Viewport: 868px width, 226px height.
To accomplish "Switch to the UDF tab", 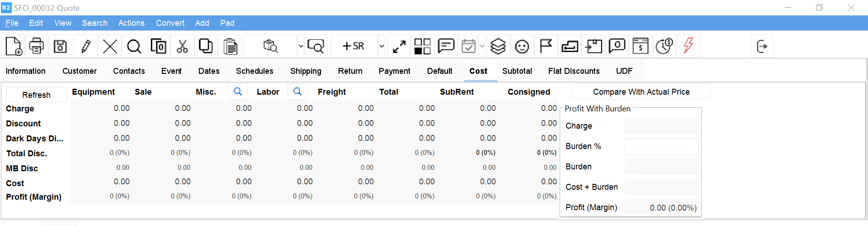I will [624, 71].
